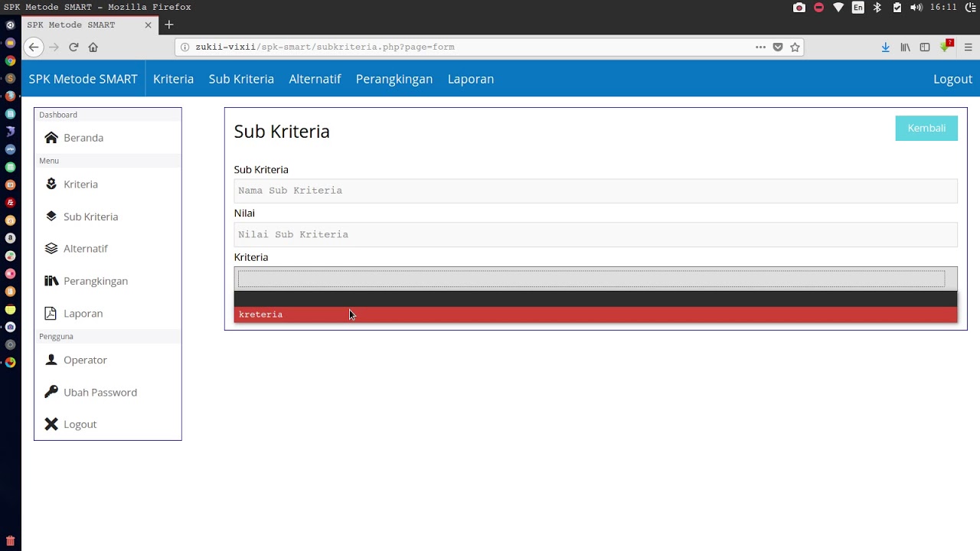
Task: Open the Firefox hamburger menu
Action: (968, 47)
